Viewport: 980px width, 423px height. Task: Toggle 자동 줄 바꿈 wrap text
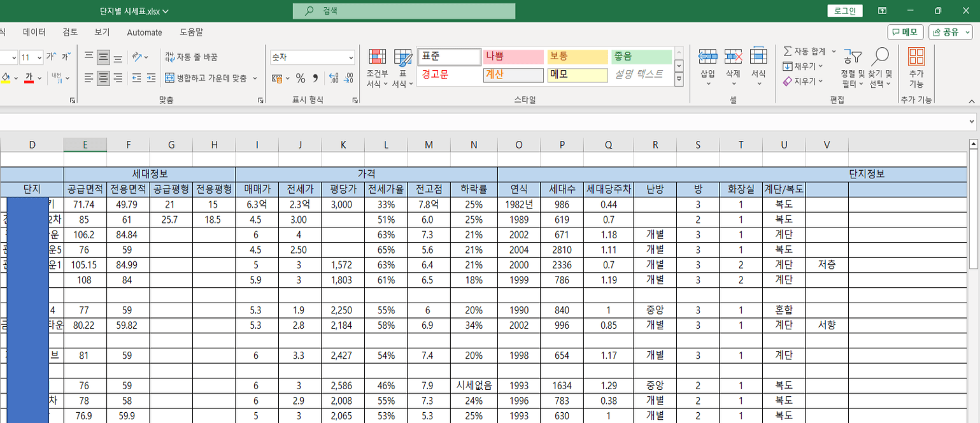(191, 57)
